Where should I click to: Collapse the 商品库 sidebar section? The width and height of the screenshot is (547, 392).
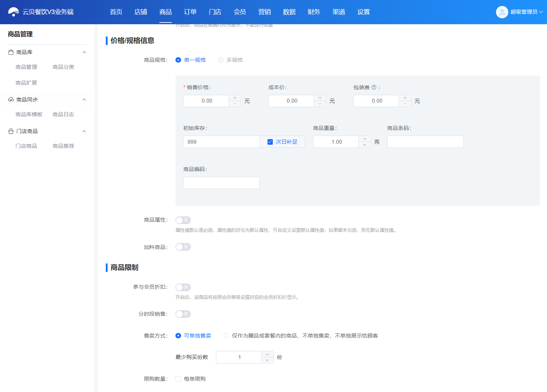pyautogui.click(x=84, y=52)
